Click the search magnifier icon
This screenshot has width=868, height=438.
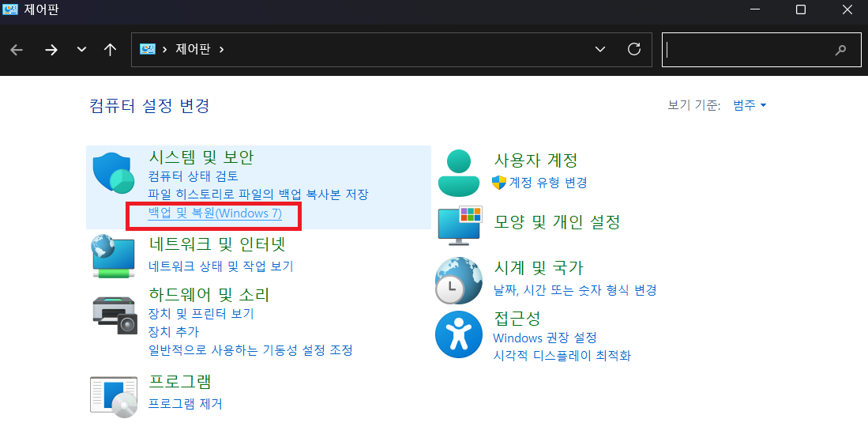[x=840, y=50]
